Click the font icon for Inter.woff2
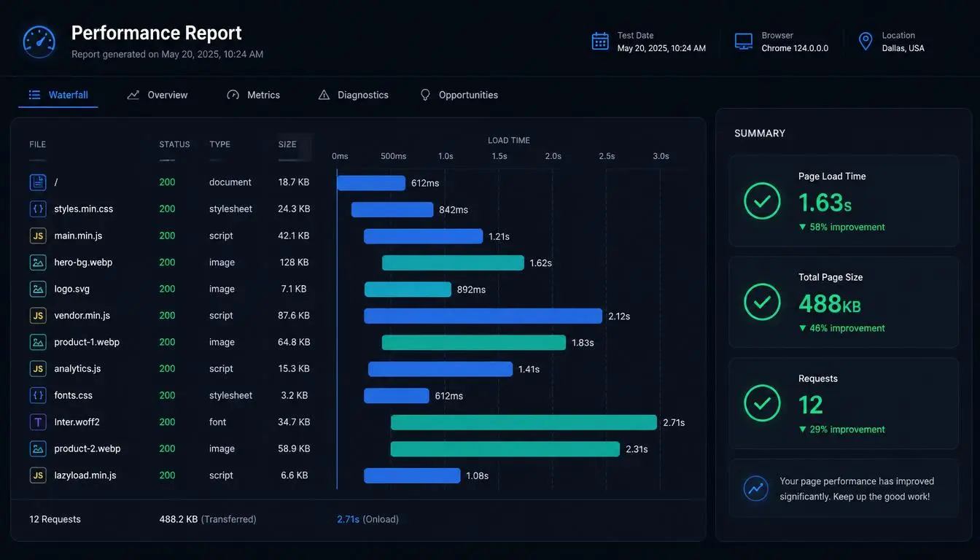This screenshot has width=980, height=560. coord(38,422)
